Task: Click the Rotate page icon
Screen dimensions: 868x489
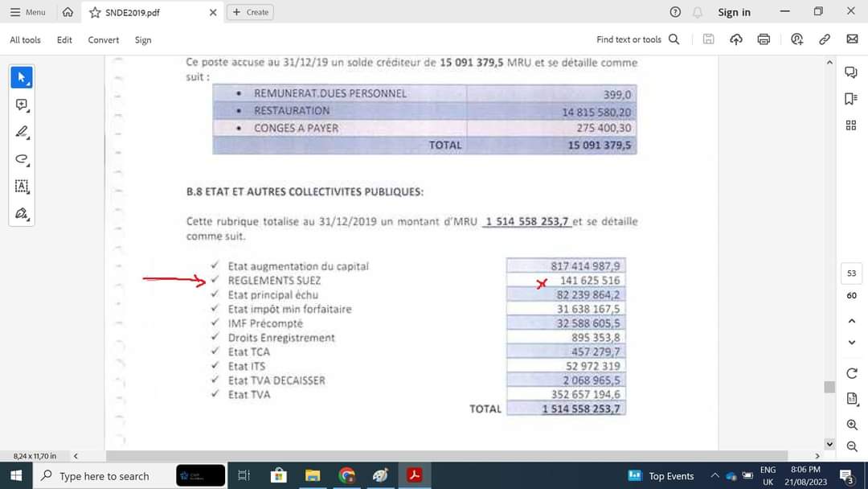Action: [852, 374]
